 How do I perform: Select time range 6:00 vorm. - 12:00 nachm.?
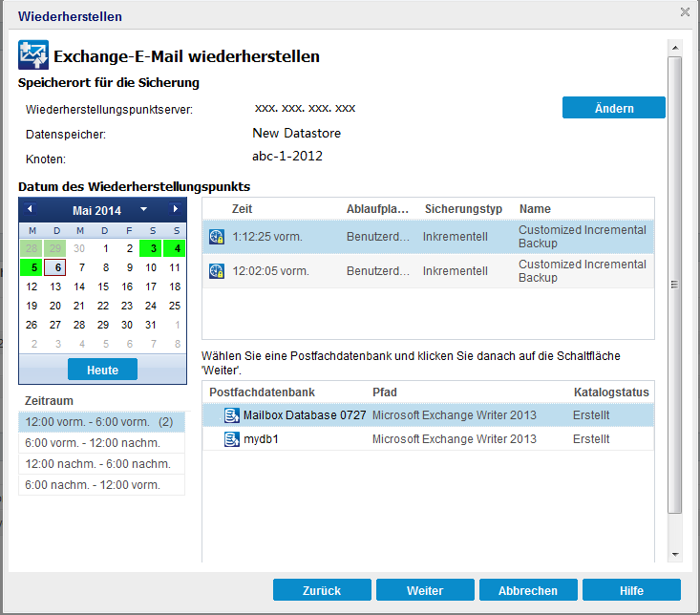coord(101,443)
